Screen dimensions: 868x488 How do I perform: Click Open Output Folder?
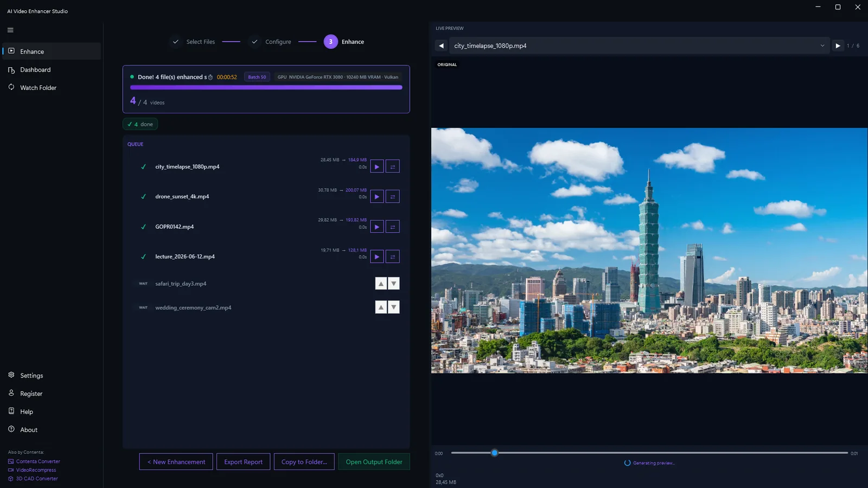click(x=374, y=462)
